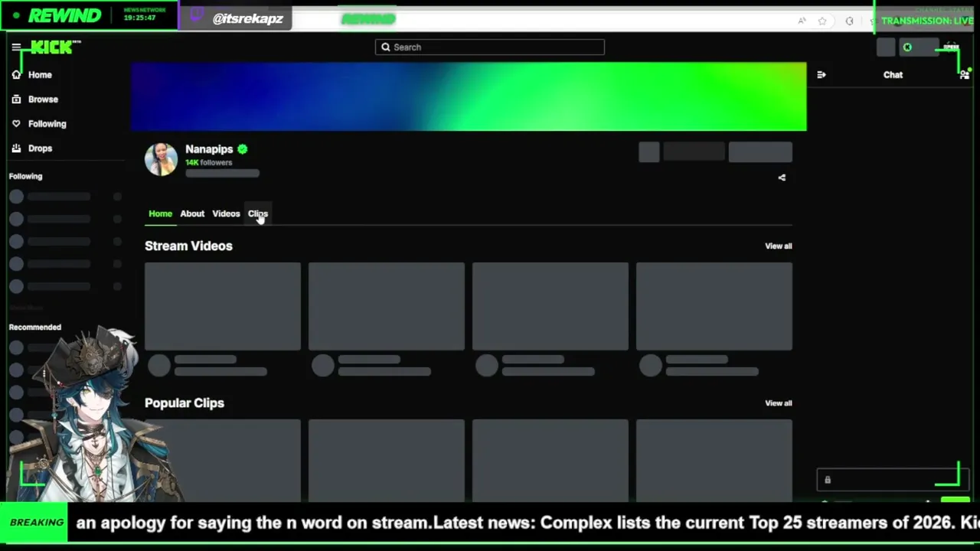Viewport: 980px width, 551px height.
Task: Click the Stream Videos heading
Action: click(x=188, y=246)
